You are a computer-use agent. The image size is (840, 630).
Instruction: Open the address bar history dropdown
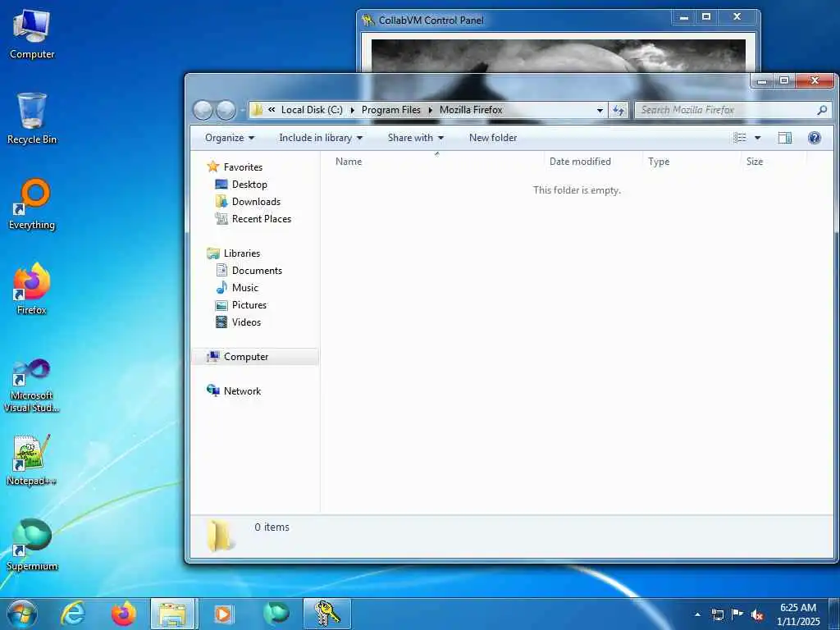point(600,111)
